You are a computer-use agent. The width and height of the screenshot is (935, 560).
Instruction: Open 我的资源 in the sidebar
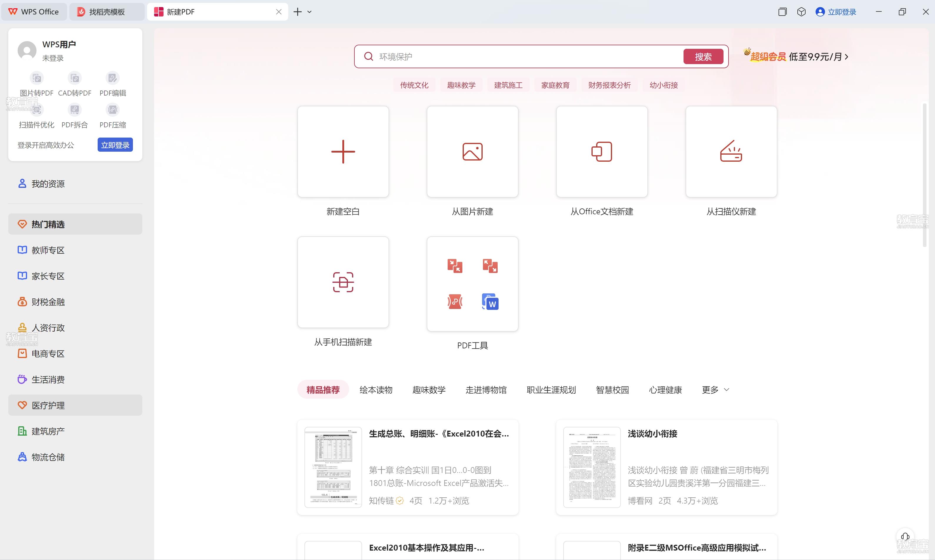coord(75,184)
